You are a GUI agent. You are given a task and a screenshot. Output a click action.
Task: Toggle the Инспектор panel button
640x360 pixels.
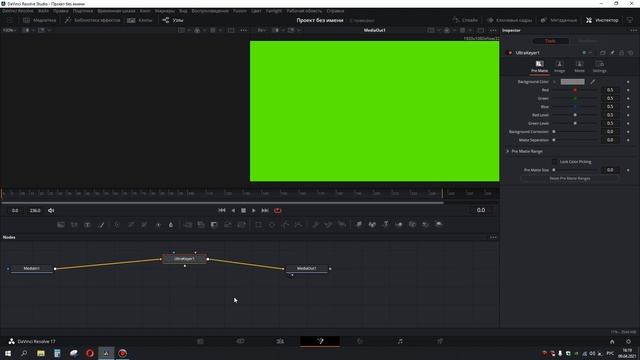[602, 20]
